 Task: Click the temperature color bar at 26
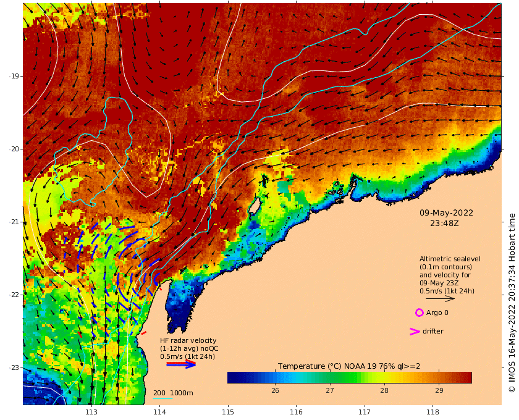(x=275, y=377)
